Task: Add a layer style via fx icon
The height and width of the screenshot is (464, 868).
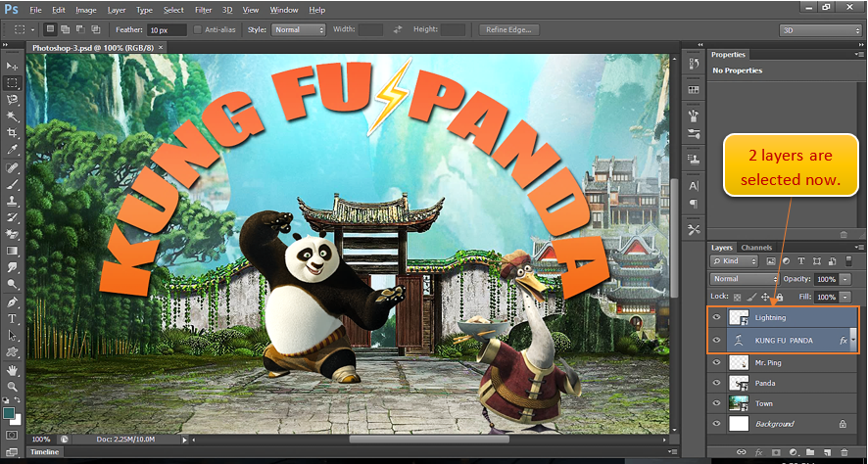Action: (757, 452)
